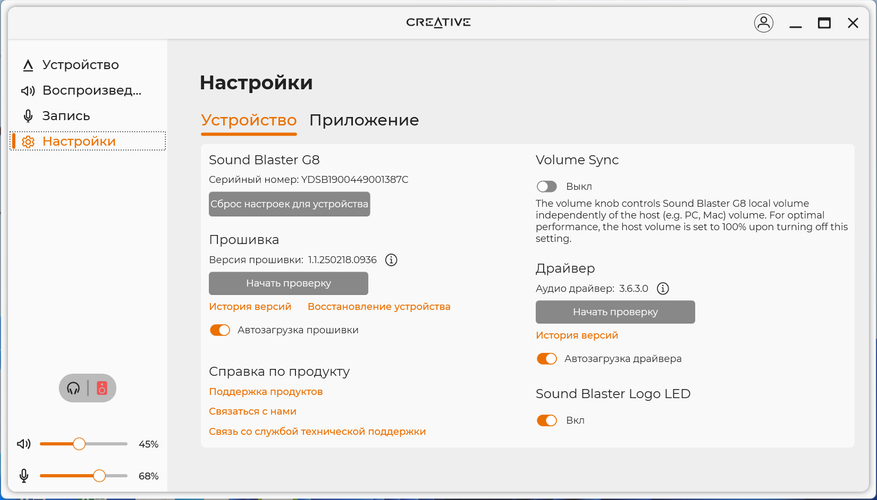Select headphones output icon
Screen dimensions: 877x500
point(73,388)
